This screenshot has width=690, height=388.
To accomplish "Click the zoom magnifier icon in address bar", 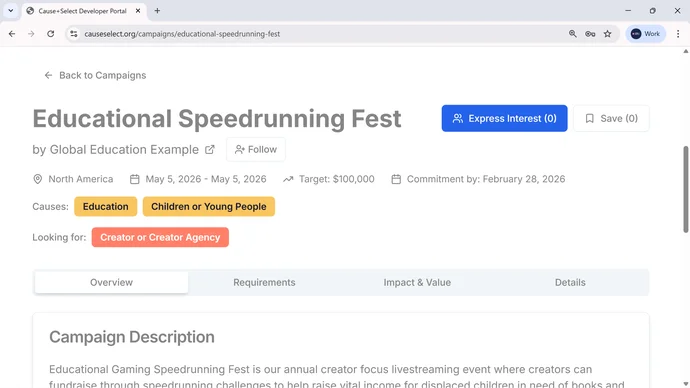I will pos(573,34).
